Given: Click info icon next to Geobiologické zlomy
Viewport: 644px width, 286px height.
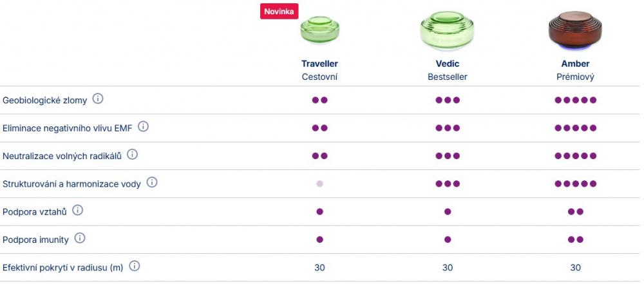Looking at the screenshot, I should [98, 99].
